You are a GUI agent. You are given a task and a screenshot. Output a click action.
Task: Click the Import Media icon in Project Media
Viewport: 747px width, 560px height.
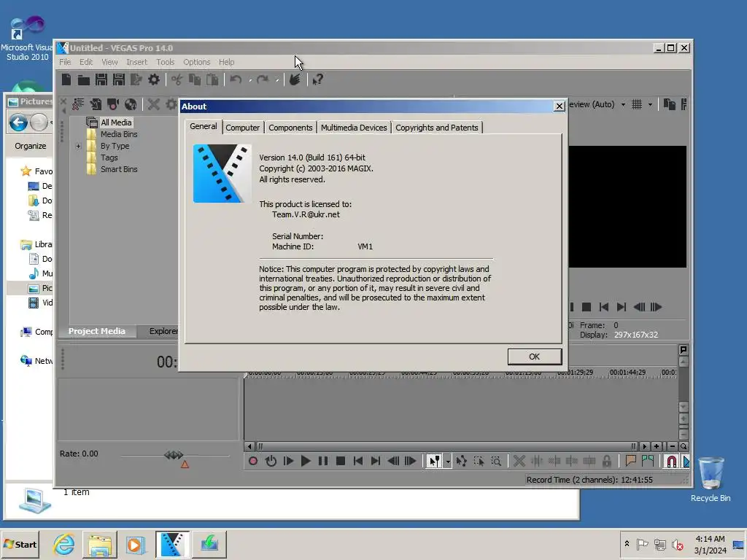[96, 104]
